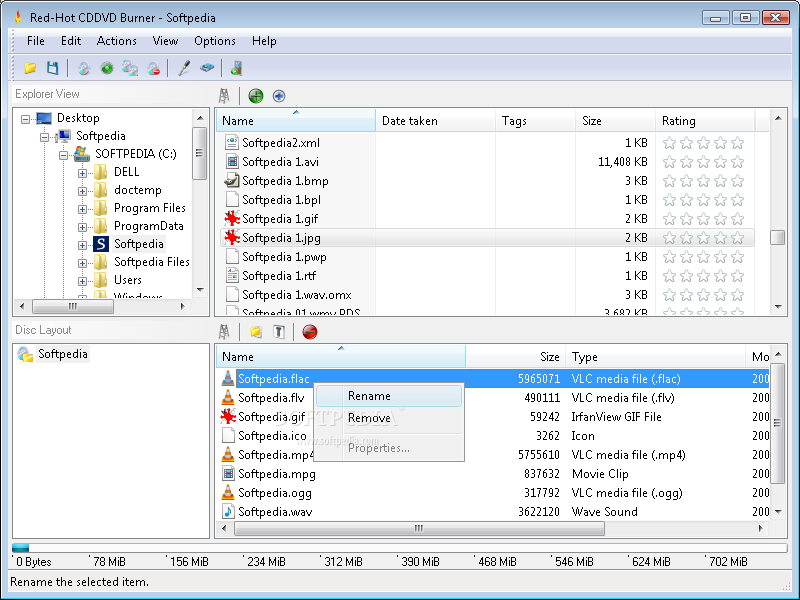Screen dimensions: 800x600
Task: Open the View menu
Action: click(165, 41)
